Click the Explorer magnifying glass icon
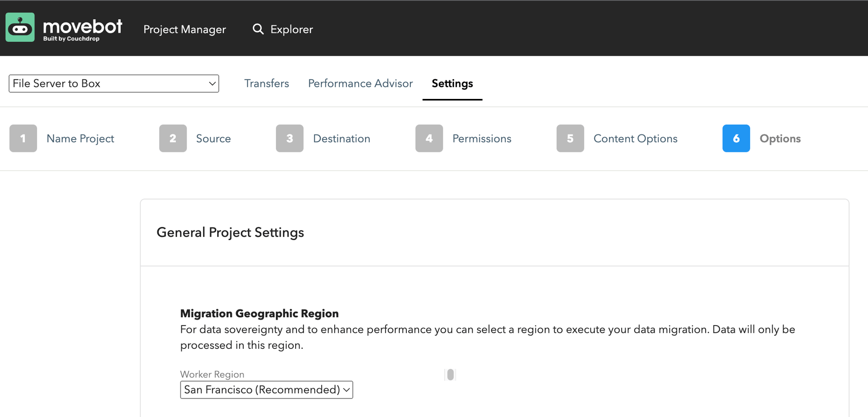Screen dimensions: 868x417 click(x=258, y=29)
